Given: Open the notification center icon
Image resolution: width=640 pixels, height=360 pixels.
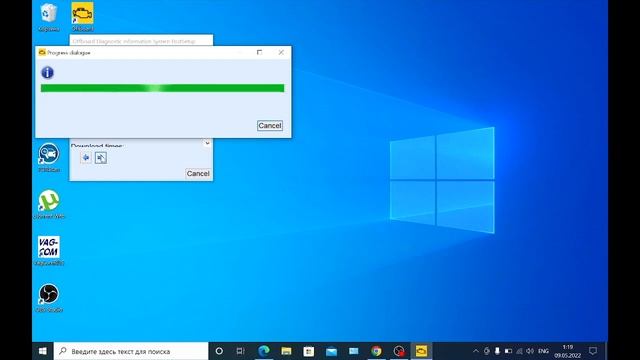Looking at the screenshot, I should 593,351.
